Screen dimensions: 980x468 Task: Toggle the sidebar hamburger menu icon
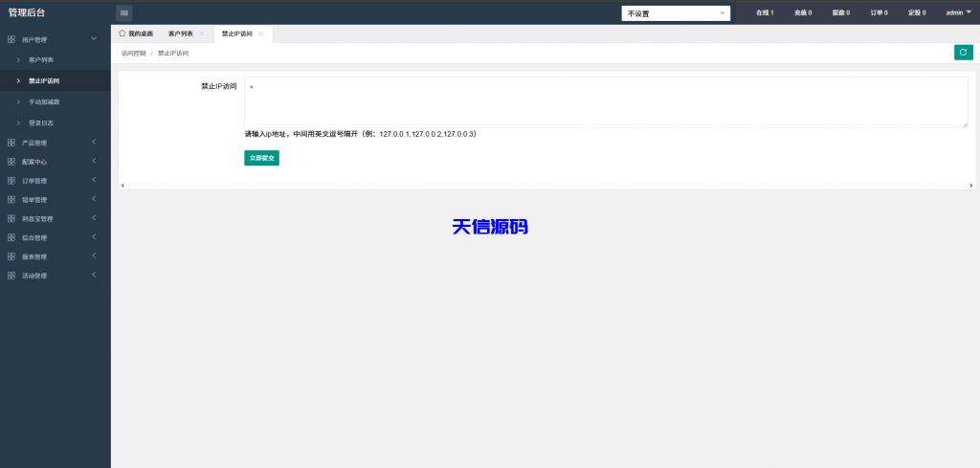(x=124, y=12)
